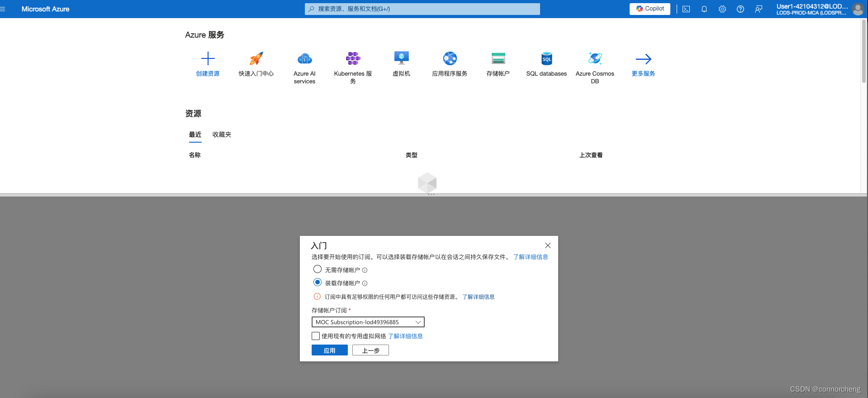The height and width of the screenshot is (398, 868).
Task: Open 了解详细信息 link beside virtual network checkbox
Action: pyautogui.click(x=405, y=336)
